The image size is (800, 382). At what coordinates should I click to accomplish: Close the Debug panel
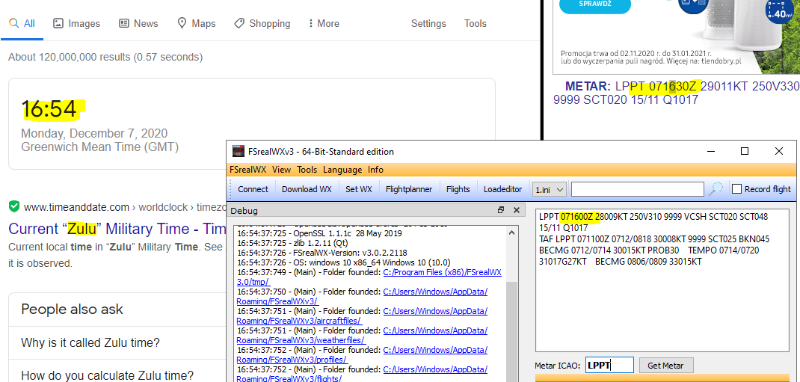[x=516, y=210]
